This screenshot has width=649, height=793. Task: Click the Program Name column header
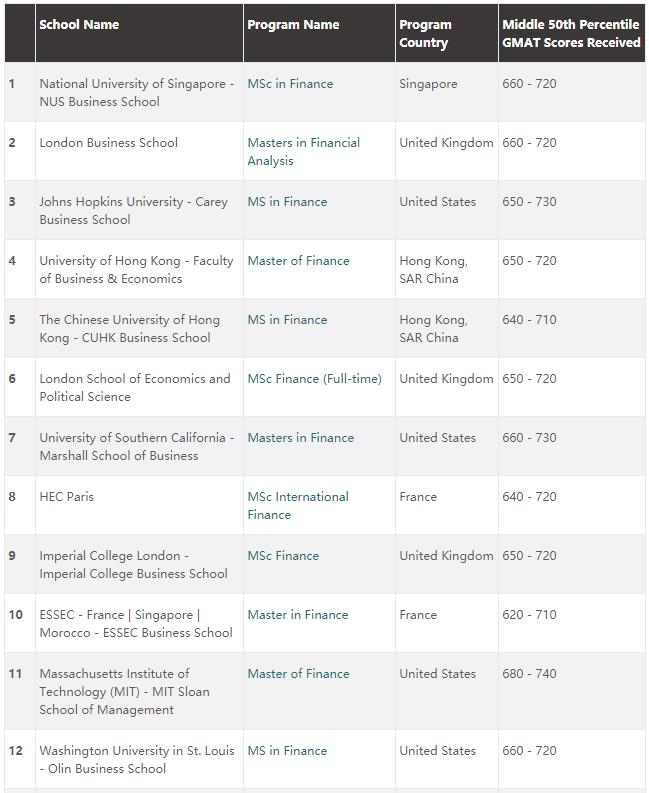293,25
